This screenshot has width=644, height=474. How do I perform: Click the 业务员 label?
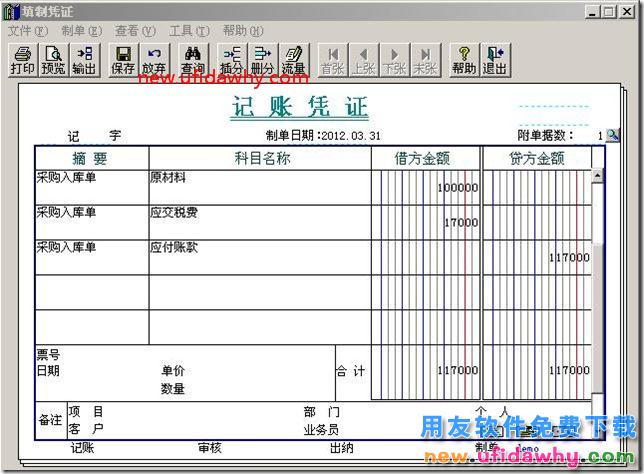click(322, 430)
